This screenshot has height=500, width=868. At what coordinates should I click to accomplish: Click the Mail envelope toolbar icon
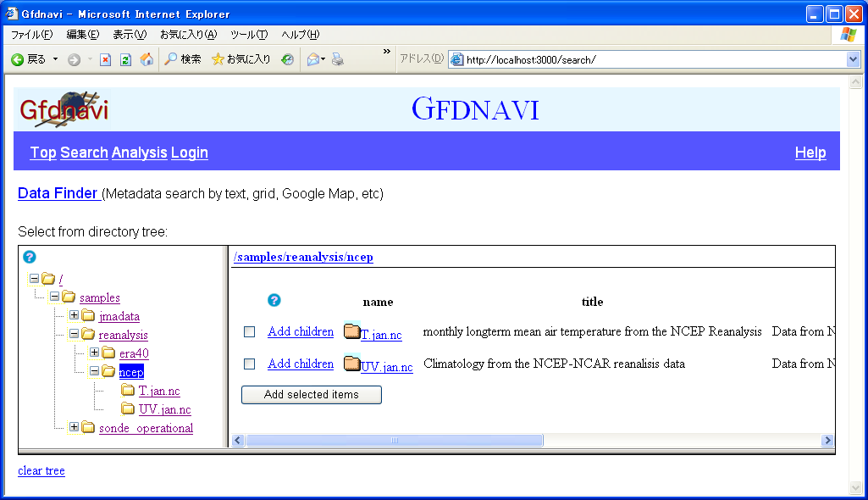[313, 59]
